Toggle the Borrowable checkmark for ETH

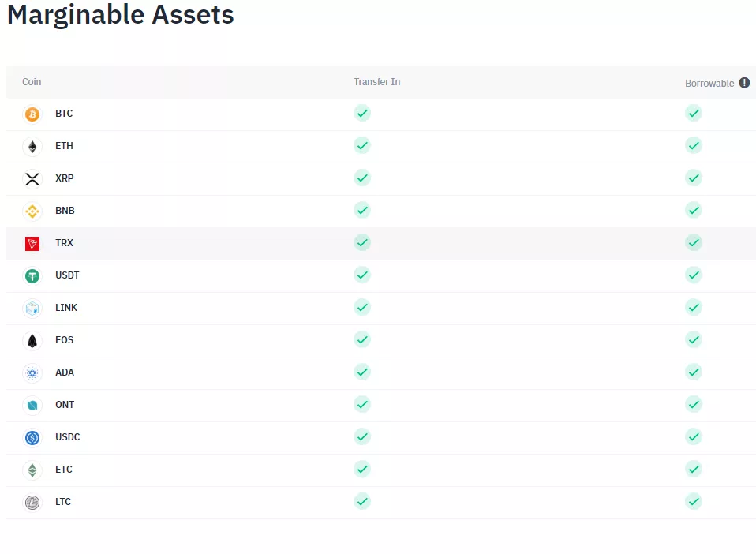694,145
